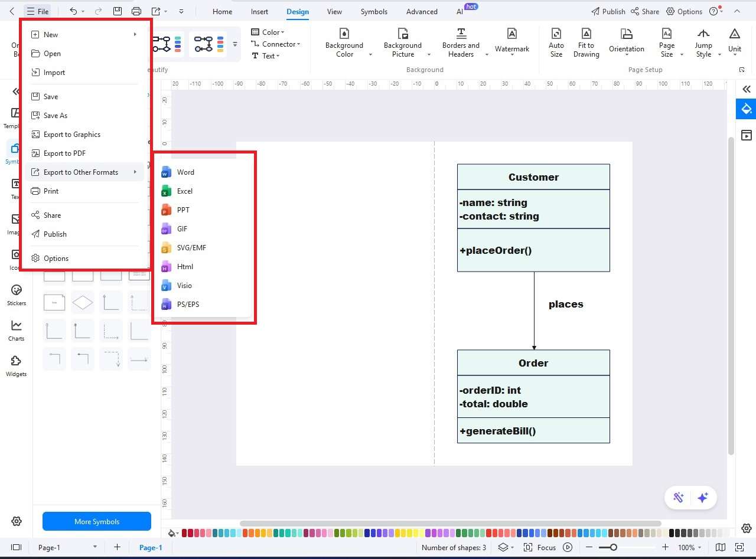756x559 pixels.
Task: Click the horizontal canvas scrollbar
Action: coord(450,524)
